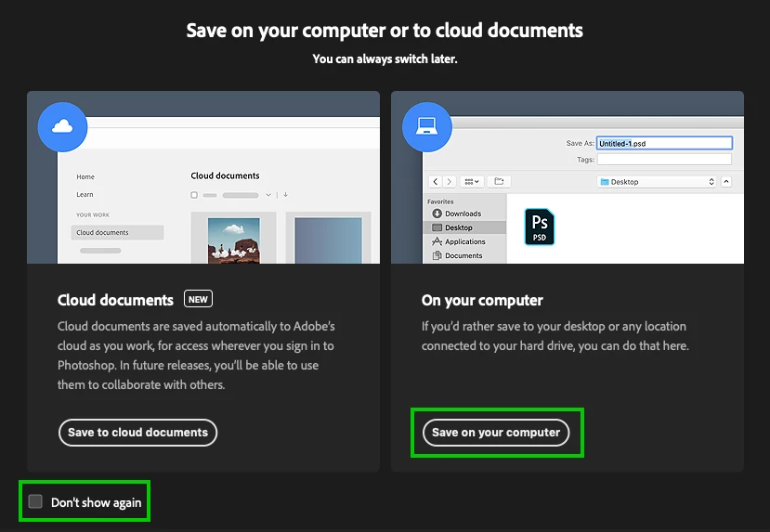Click the Favorites label in save dialog
This screenshot has width=770, height=532.
tap(440, 201)
